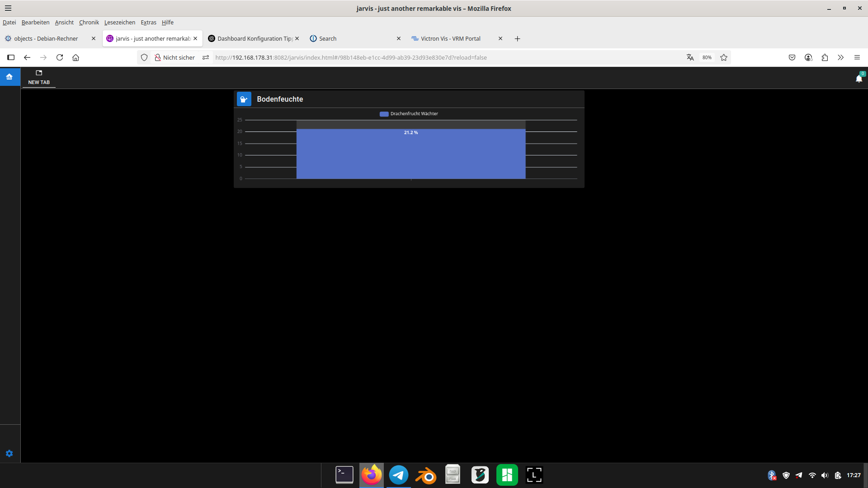This screenshot has width=868, height=488.
Task: Expand more tools chevron in toolbar
Action: click(x=840, y=57)
